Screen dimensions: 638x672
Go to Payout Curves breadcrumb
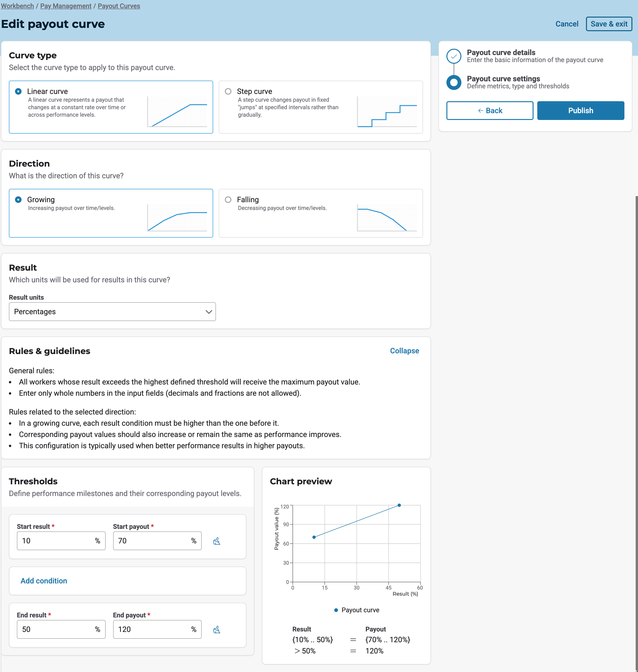point(119,6)
